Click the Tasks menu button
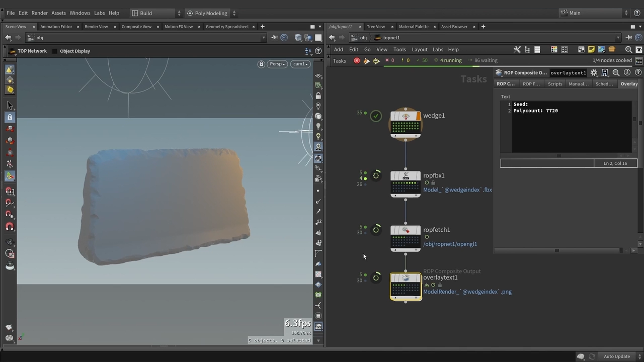Screen dimensions: 644x362 pyautogui.click(x=340, y=61)
